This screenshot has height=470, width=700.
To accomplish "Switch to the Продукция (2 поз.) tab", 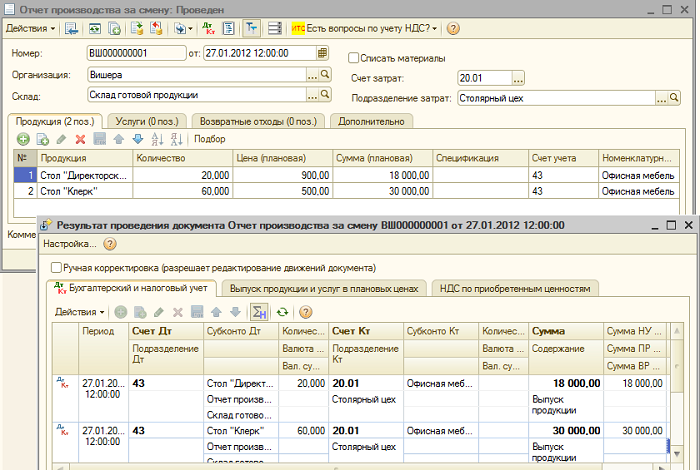I will [x=55, y=121].
